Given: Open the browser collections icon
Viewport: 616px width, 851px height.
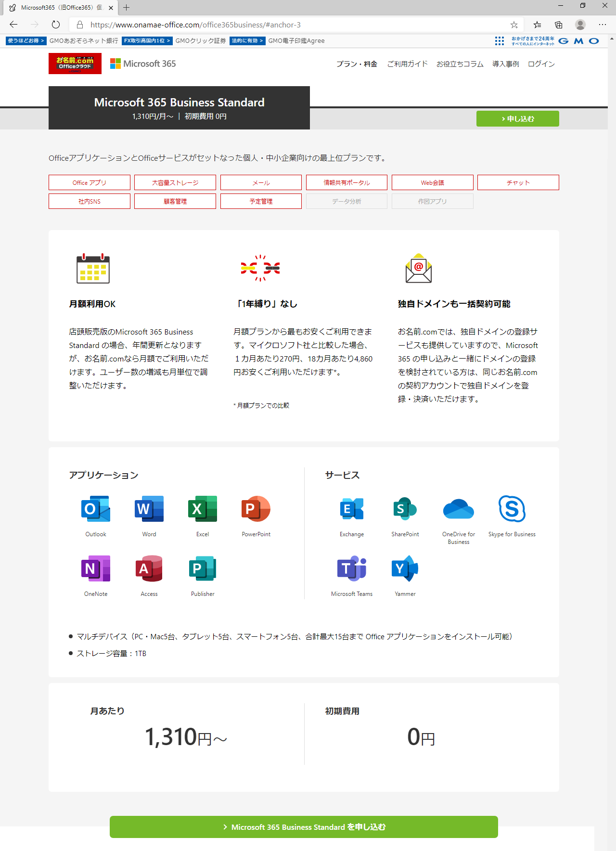Looking at the screenshot, I should (559, 25).
